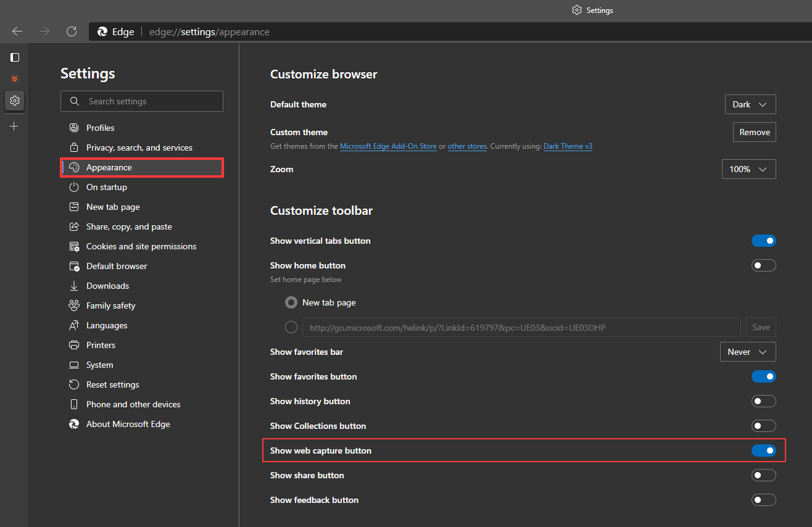812x527 pixels.
Task: Click the Search settings input field
Action: (x=142, y=101)
